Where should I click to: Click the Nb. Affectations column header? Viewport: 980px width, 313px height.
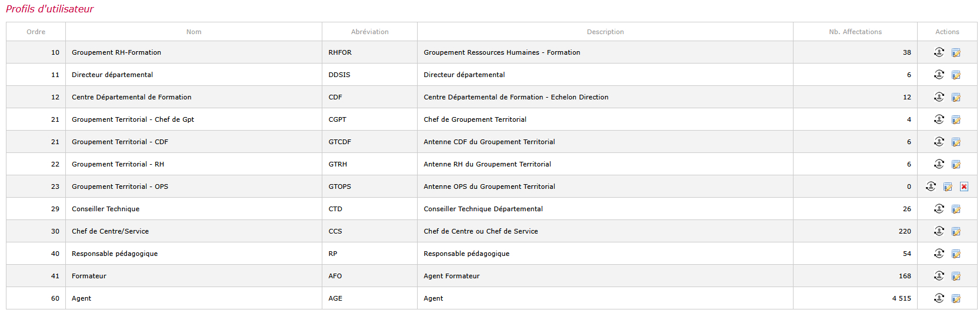coord(855,32)
